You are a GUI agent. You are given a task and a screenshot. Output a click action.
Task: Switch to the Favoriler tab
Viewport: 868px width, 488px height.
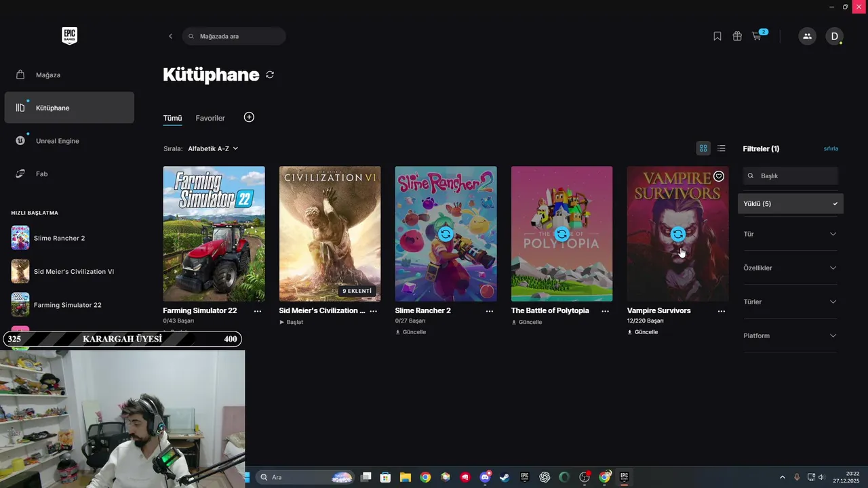point(210,118)
